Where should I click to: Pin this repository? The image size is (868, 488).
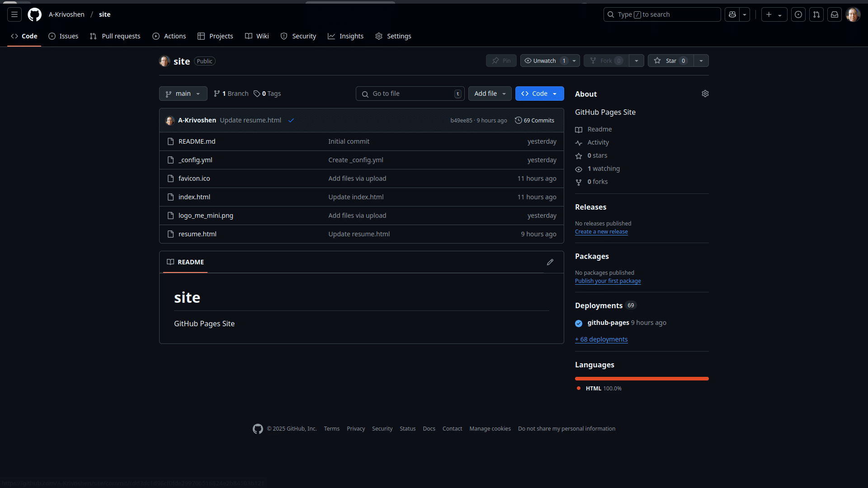coord(501,61)
